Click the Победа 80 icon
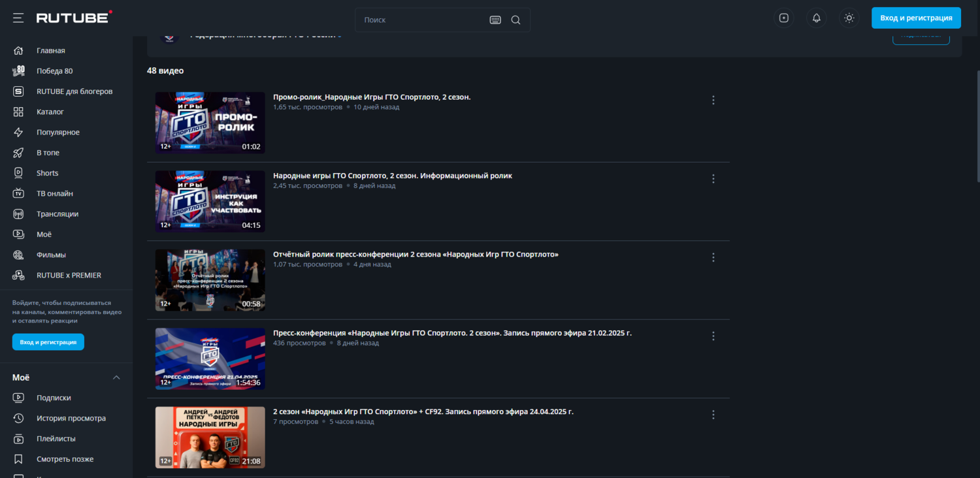980x478 pixels. pos(18,71)
